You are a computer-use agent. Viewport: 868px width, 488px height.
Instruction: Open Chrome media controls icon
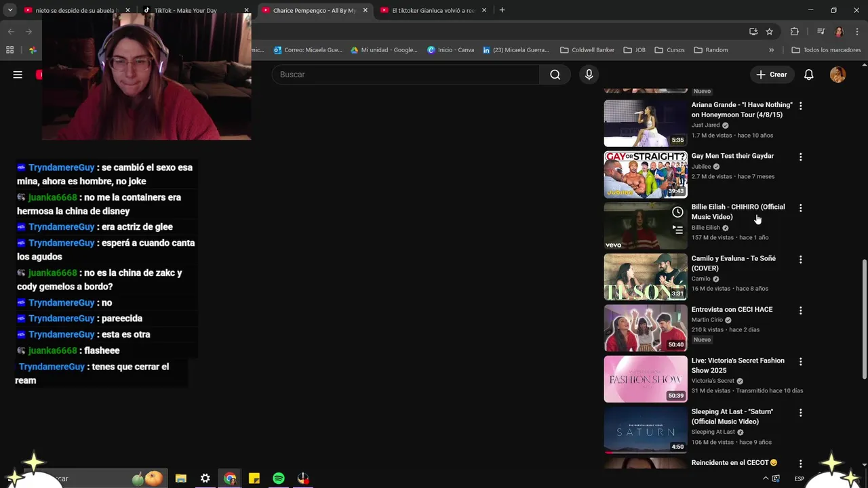821,31
